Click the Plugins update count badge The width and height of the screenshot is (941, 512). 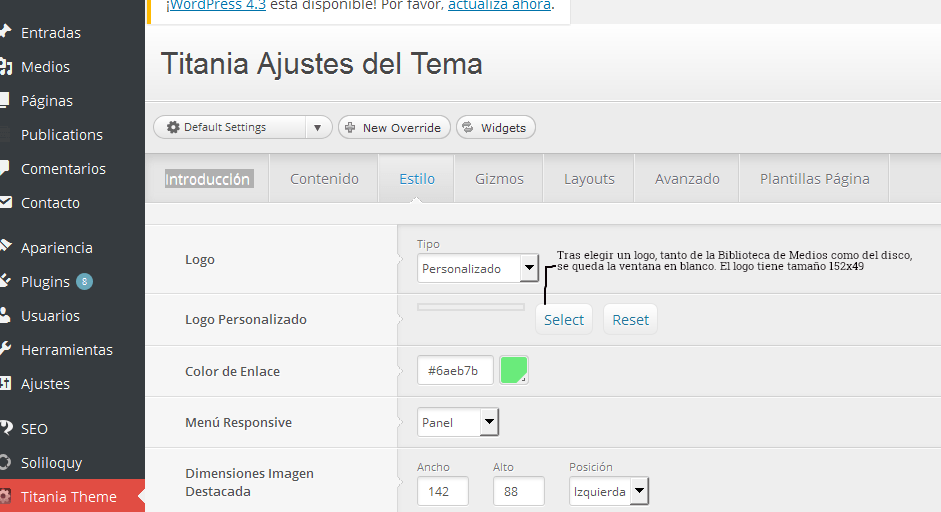85,281
